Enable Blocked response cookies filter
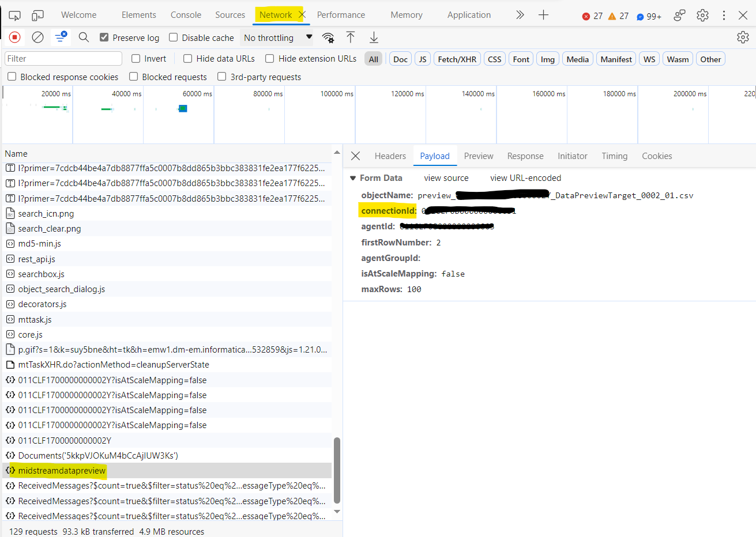The width and height of the screenshot is (756, 537). [x=12, y=77]
